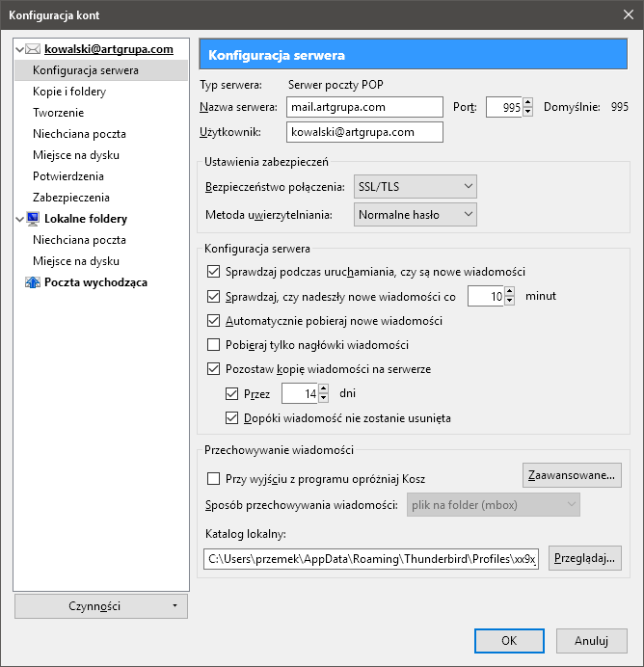The height and width of the screenshot is (667, 644).
Task: Decrease the Port value with down arrow
Action: point(528,112)
